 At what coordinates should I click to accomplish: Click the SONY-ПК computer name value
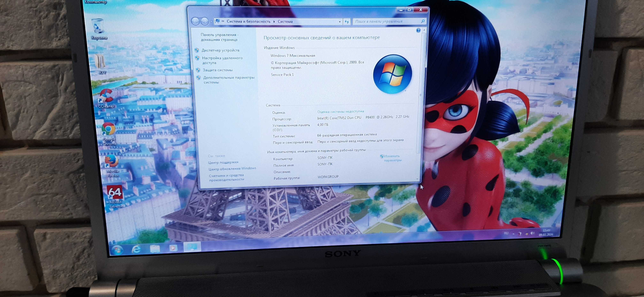tap(325, 158)
